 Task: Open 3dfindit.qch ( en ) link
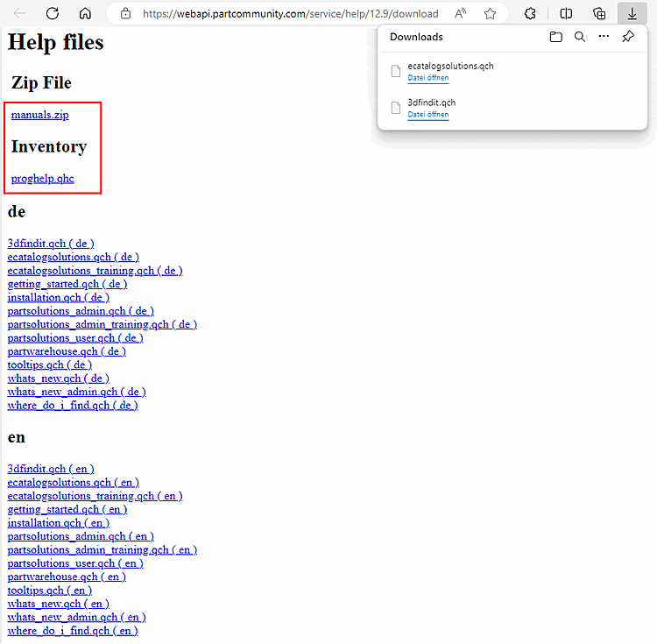(x=51, y=469)
